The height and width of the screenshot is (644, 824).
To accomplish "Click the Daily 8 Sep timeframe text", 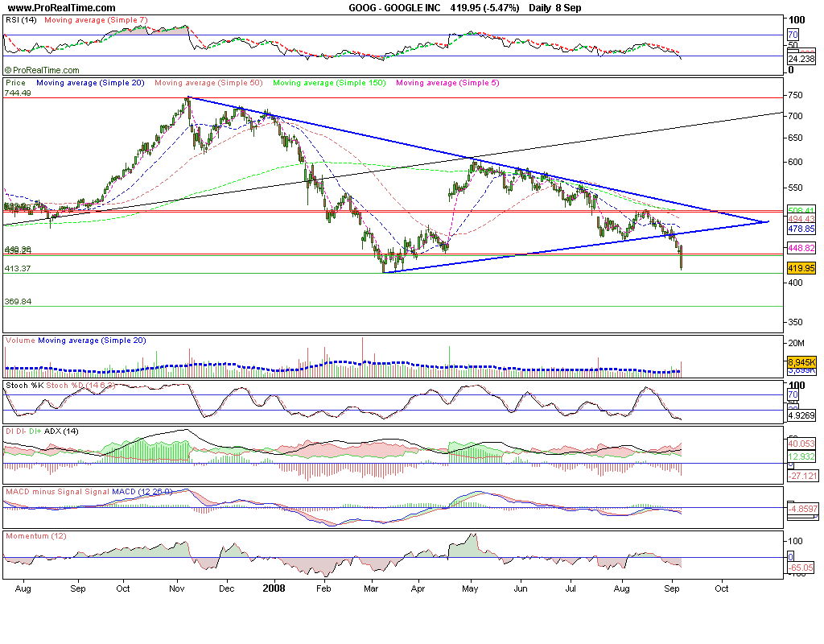I will [555, 8].
